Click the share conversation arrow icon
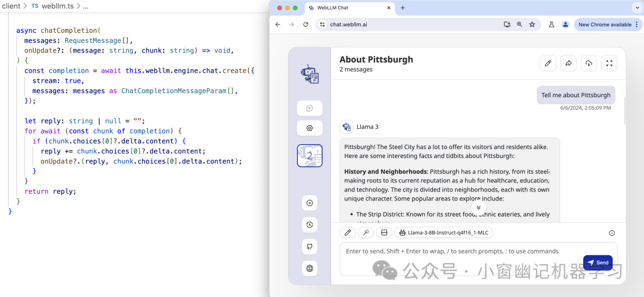Viewport: 644px width, 297px height. [568, 63]
